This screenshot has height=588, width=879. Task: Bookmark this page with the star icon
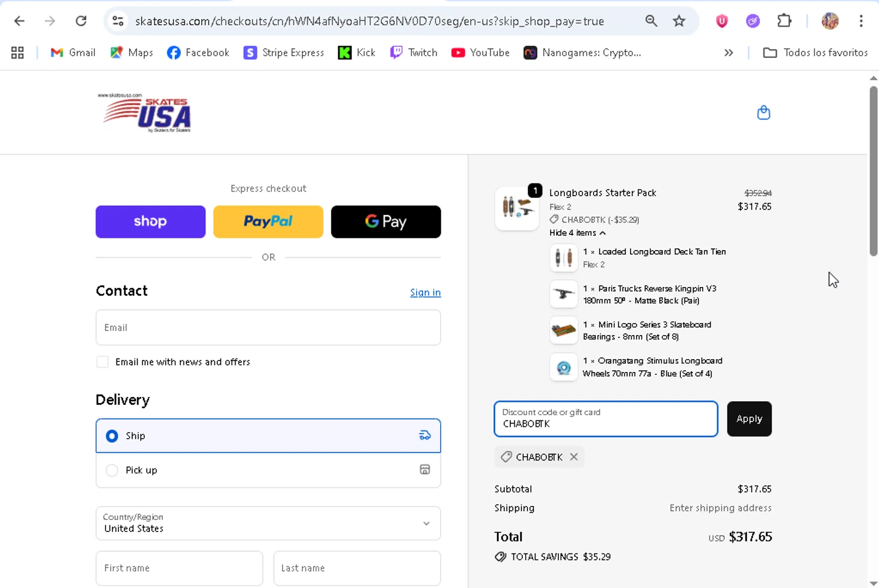(x=679, y=21)
